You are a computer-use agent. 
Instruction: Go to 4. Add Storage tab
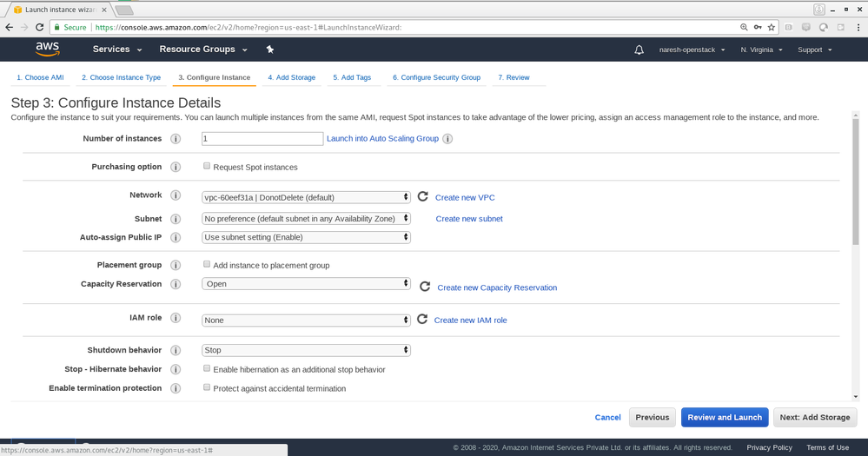[x=291, y=77]
